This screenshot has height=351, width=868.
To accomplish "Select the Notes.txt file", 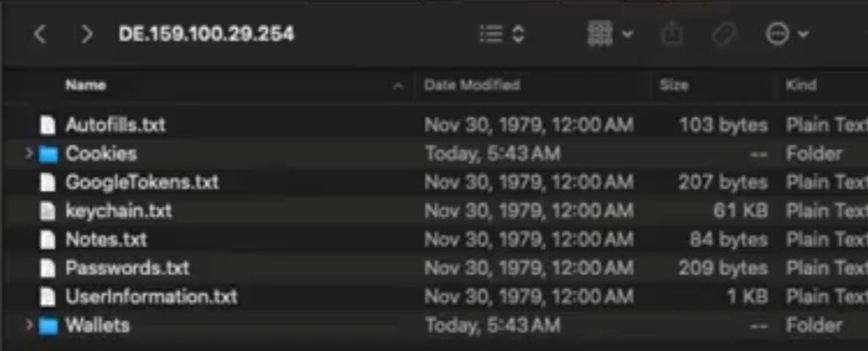I will [106, 240].
